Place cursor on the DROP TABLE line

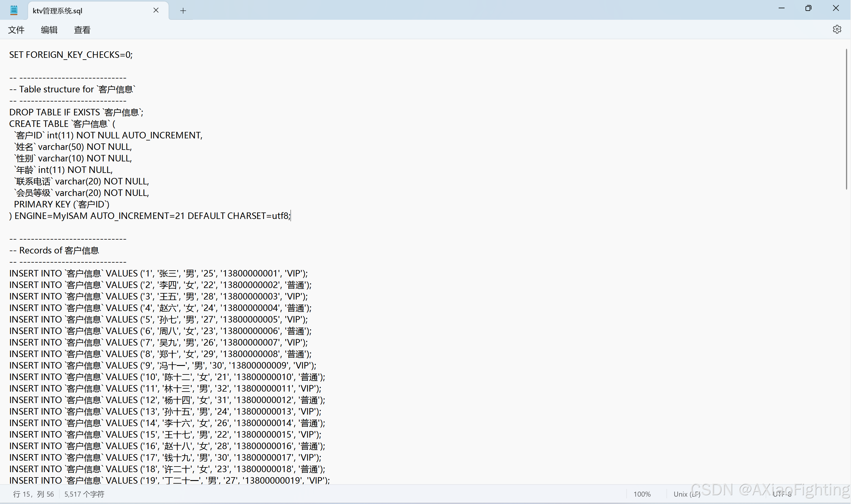point(76,112)
